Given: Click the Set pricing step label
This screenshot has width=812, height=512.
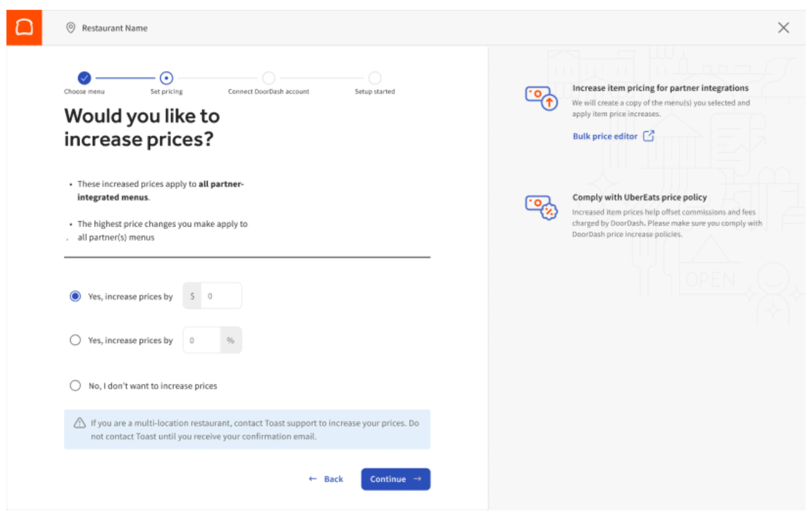Looking at the screenshot, I should tap(166, 91).
